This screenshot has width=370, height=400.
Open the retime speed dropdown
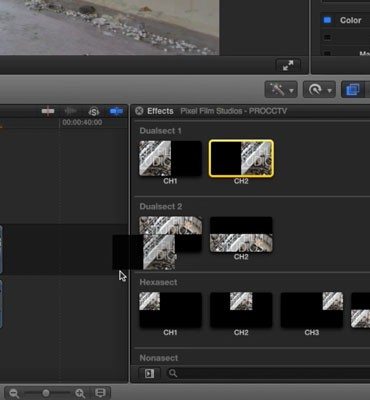click(x=319, y=89)
